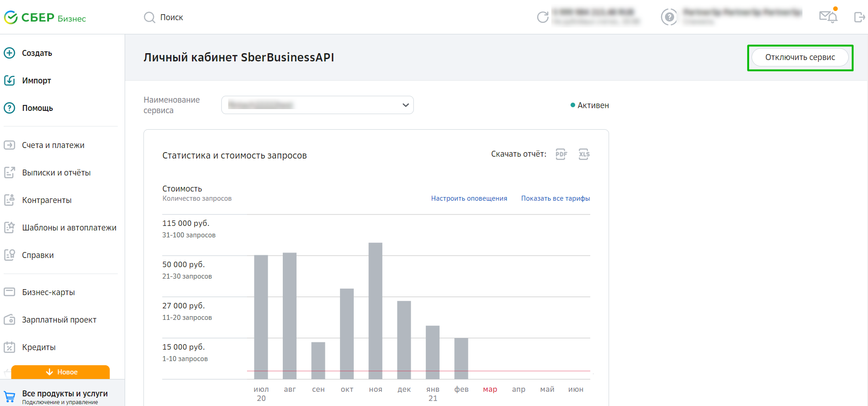Click the июл bar in chart
Image resolution: width=868 pixels, height=406 pixels.
coord(261,317)
